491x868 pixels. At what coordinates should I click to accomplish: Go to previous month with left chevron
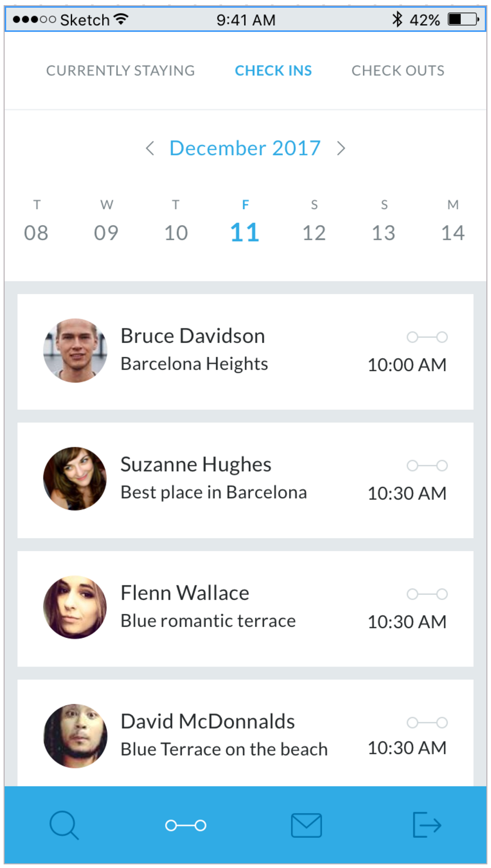[x=150, y=149]
